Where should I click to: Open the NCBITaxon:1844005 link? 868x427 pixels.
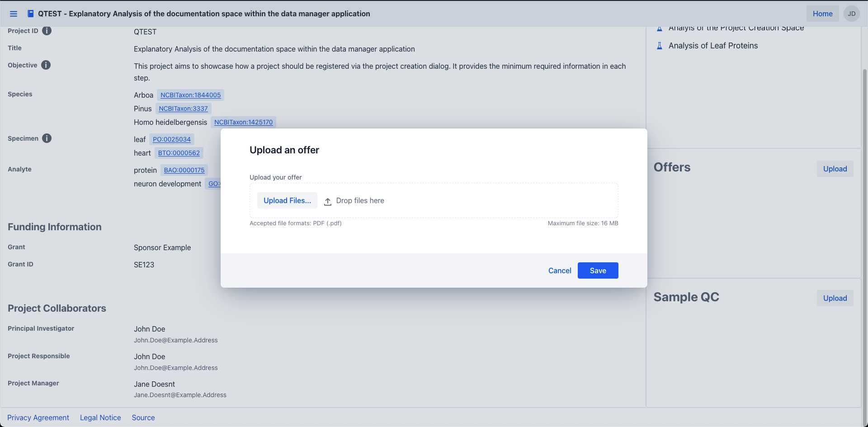(x=190, y=95)
